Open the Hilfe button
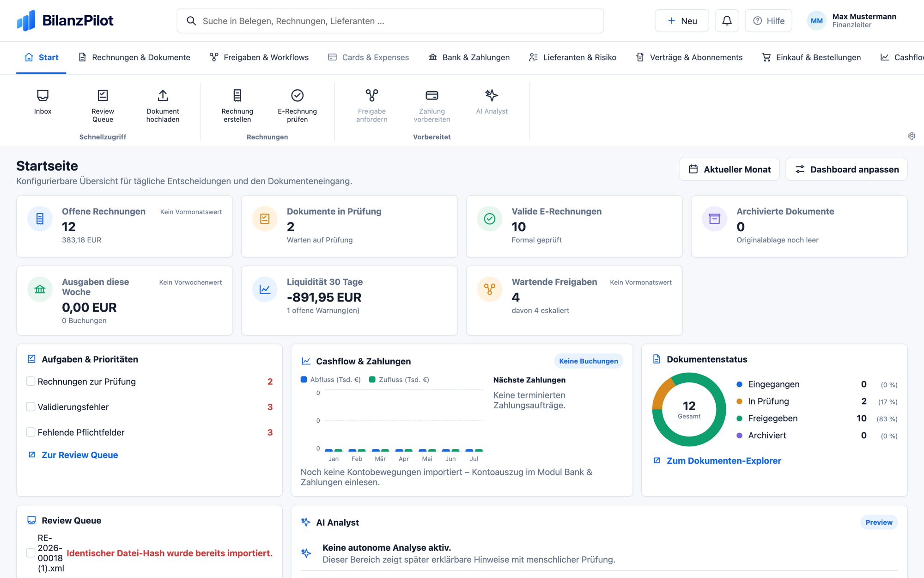 pos(768,21)
